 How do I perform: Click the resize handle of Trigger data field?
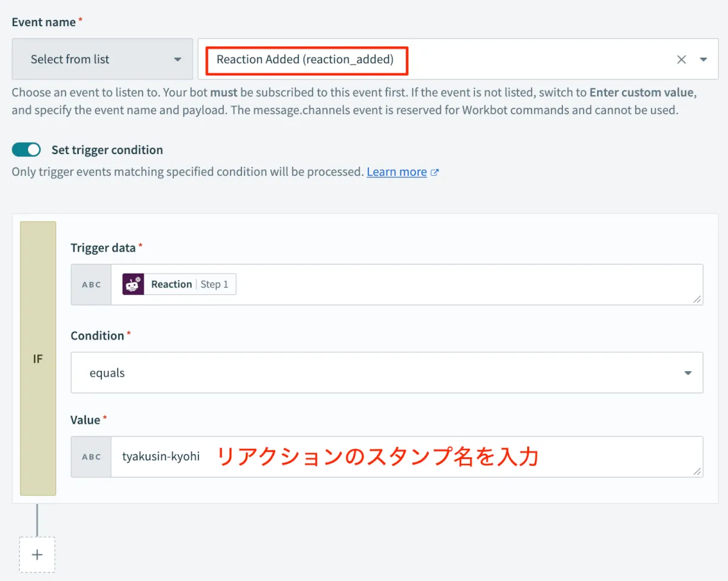coord(697,299)
